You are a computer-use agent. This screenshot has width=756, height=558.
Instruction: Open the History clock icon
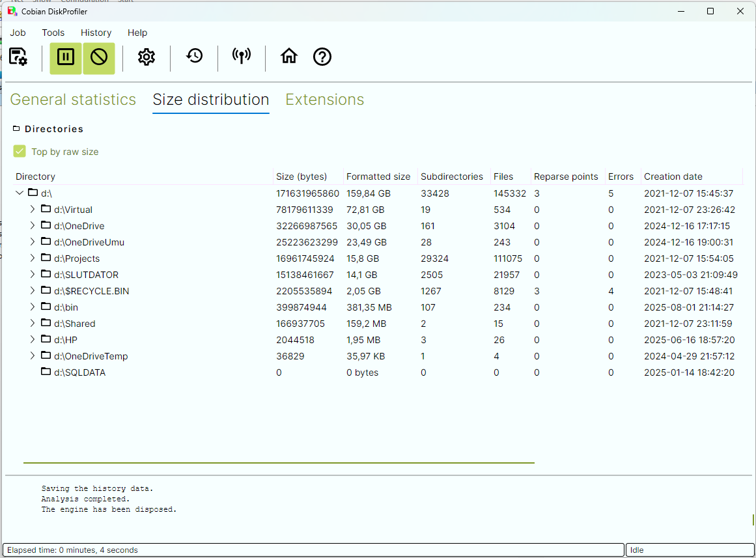tap(194, 57)
